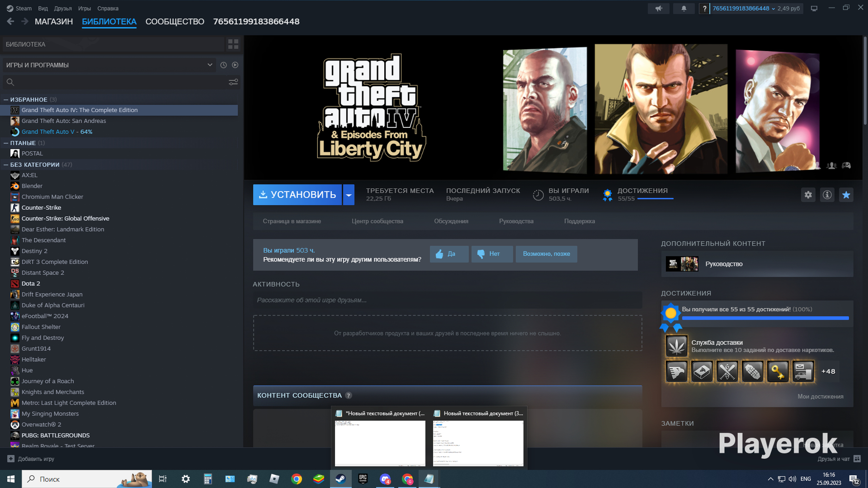Click the Установить button
Screen dimensions: 868x488
(x=297, y=195)
